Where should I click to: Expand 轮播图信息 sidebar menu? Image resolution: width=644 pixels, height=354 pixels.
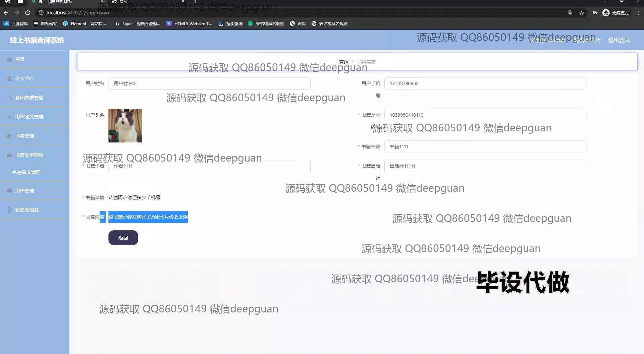(x=35, y=210)
